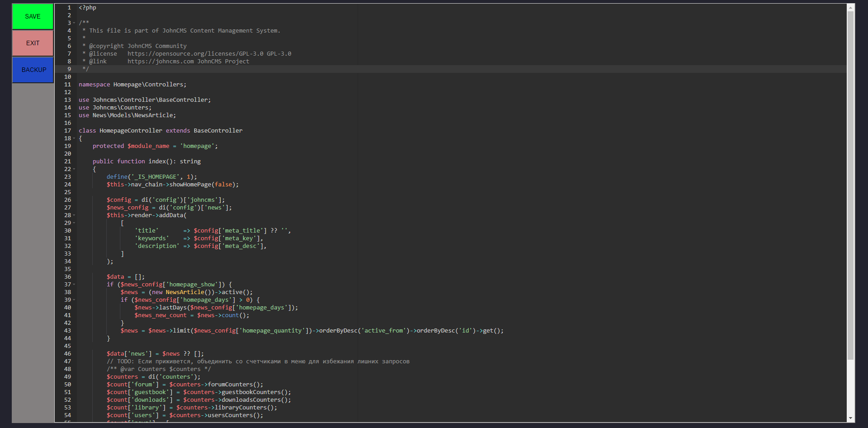Fold the index function body at line 22

[74, 169]
